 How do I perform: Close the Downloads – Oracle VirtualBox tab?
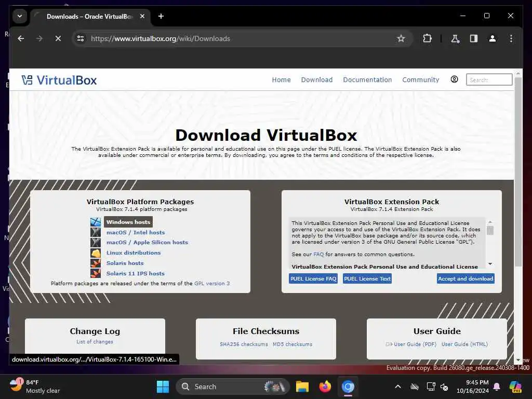[x=142, y=16]
